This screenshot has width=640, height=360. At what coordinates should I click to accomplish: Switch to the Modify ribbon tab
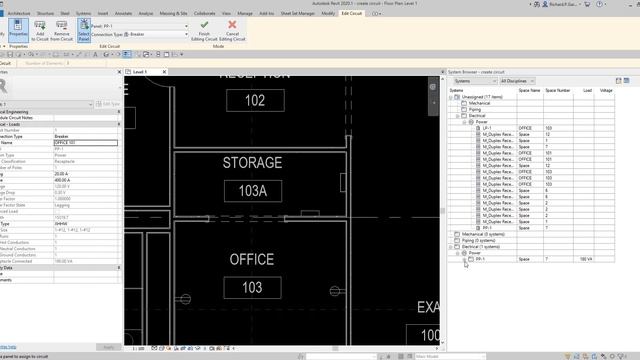pos(328,13)
